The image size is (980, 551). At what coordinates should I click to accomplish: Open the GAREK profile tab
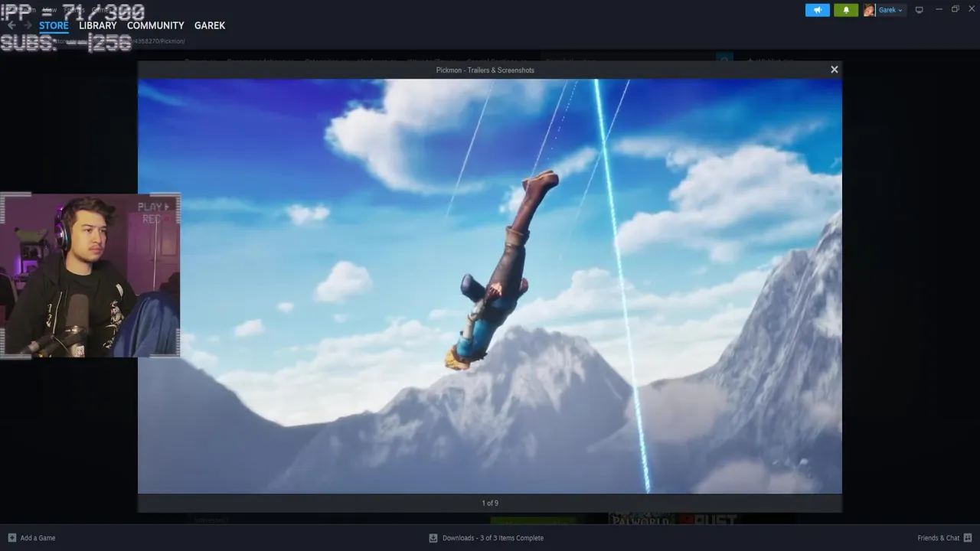tap(210, 25)
